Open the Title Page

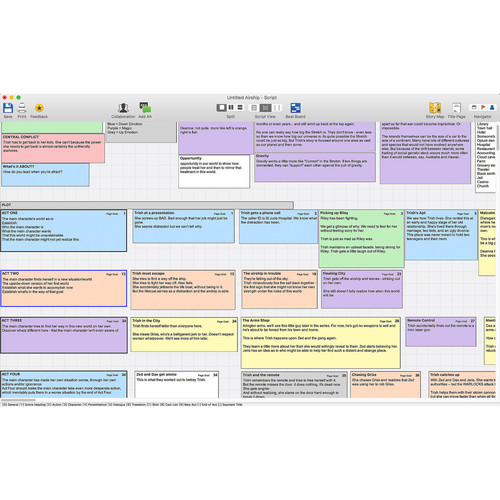[456, 108]
